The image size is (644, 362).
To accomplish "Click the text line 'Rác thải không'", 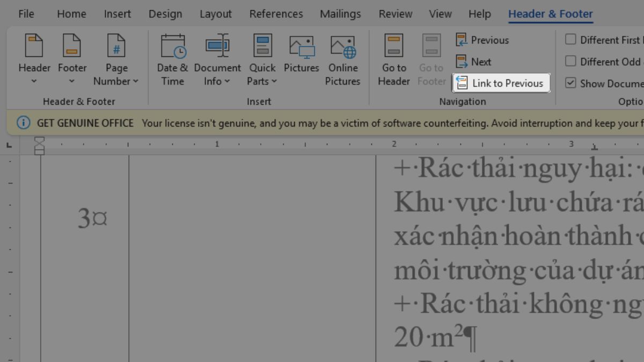I will 518,304.
